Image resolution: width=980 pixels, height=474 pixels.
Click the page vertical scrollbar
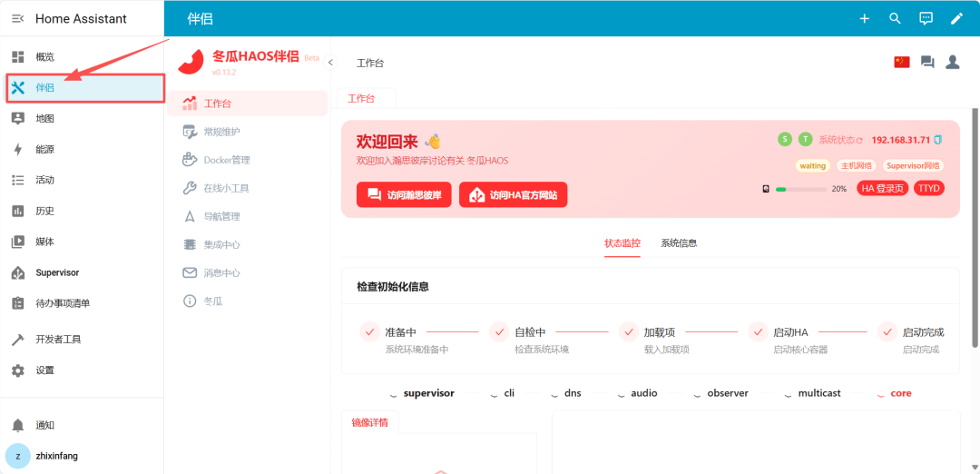975,227
